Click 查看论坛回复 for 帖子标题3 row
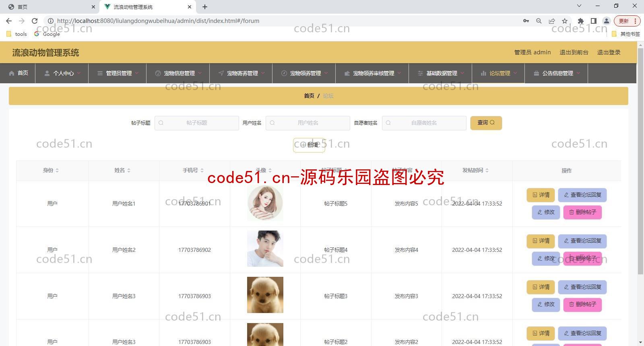Viewport: 644px width, 346px height. click(582, 287)
